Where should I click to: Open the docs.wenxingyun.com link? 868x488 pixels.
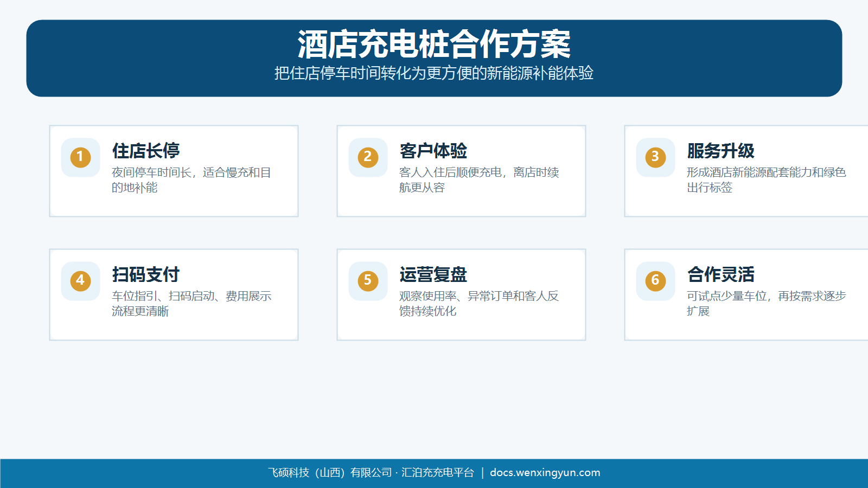[x=545, y=473]
